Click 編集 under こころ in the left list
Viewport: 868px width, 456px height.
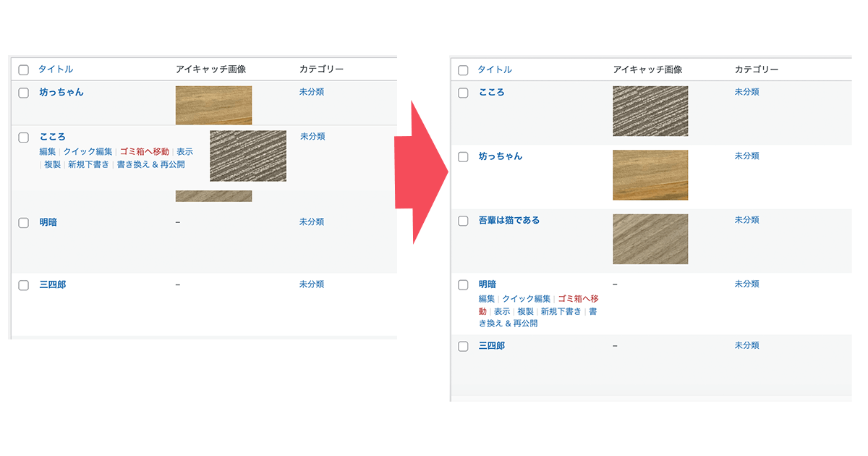pos(48,151)
